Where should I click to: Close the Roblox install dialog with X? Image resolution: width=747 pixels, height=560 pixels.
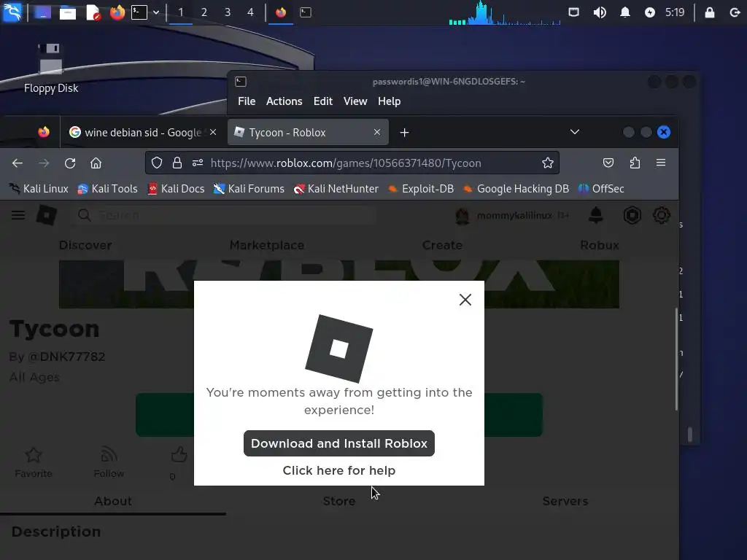[x=465, y=300]
